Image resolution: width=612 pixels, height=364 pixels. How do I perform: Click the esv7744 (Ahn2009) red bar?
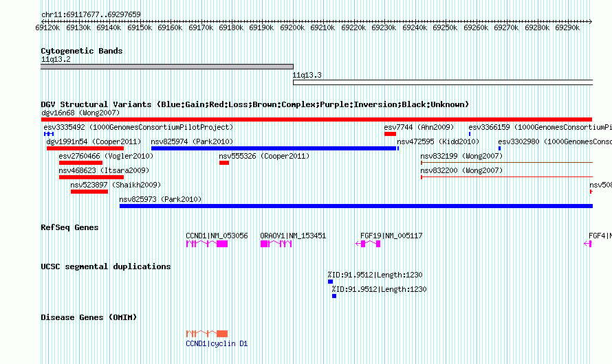(x=390, y=134)
